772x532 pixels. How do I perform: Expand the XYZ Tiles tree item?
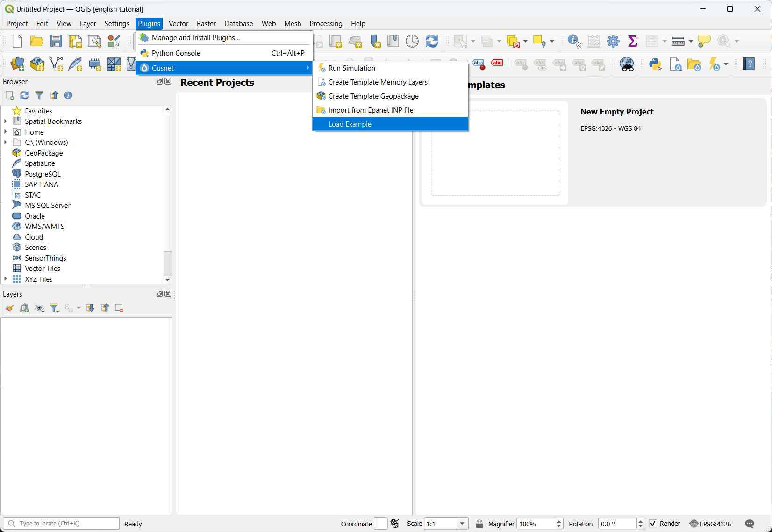6,279
